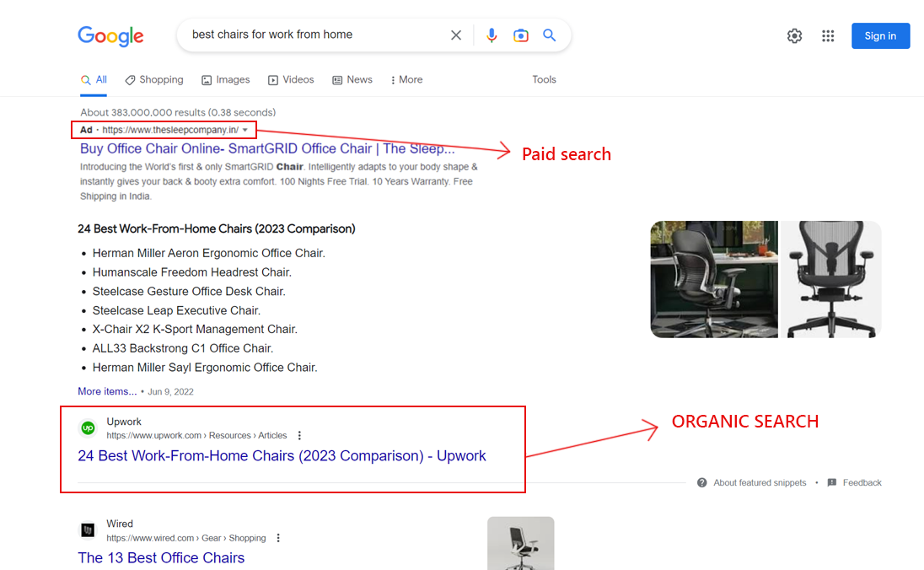Click the Sign in button
This screenshot has width=924, height=570.
click(x=880, y=36)
